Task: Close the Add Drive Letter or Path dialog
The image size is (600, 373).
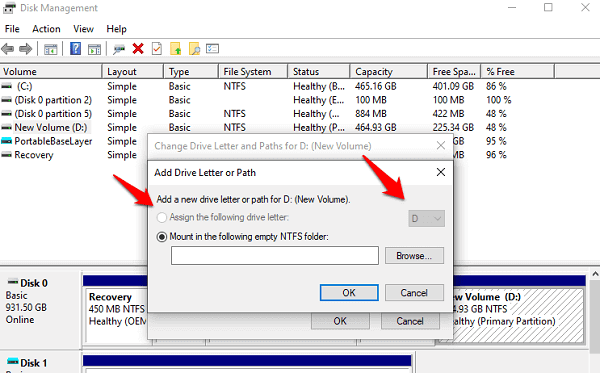Action: click(x=441, y=172)
